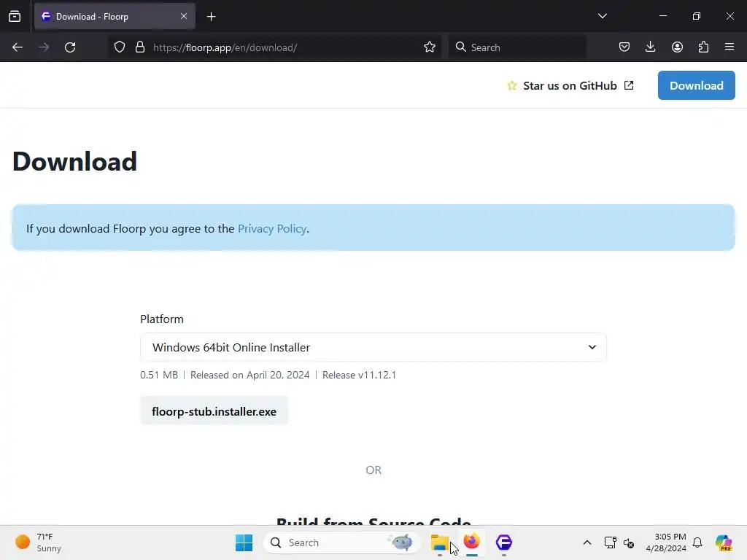Switch to Firefox on the taskbar
Screen dimensions: 747x560
click(472, 542)
